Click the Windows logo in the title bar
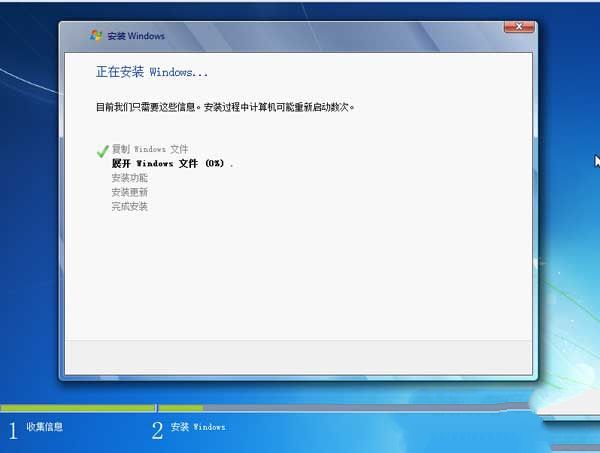The height and width of the screenshot is (453, 600). coord(96,35)
